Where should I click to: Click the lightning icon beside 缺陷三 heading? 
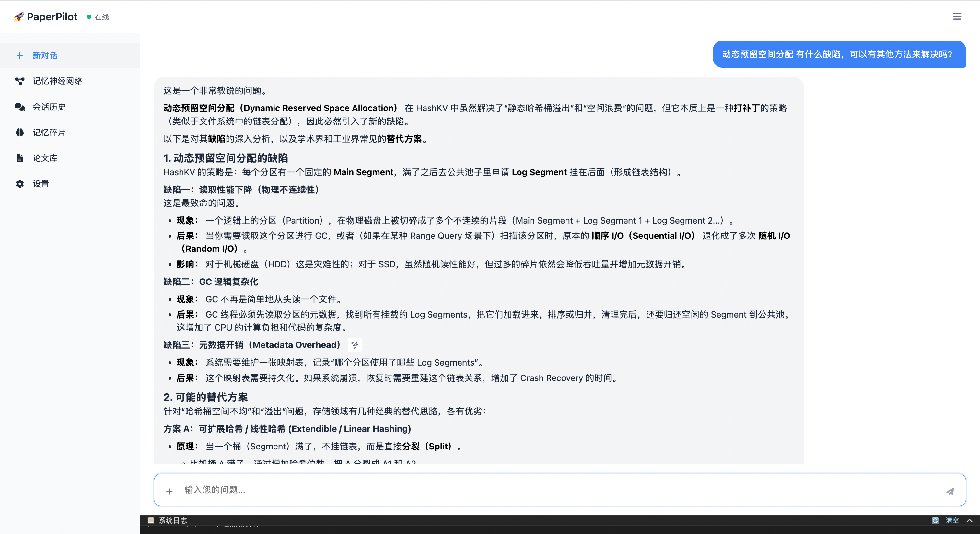click(355, 345)
